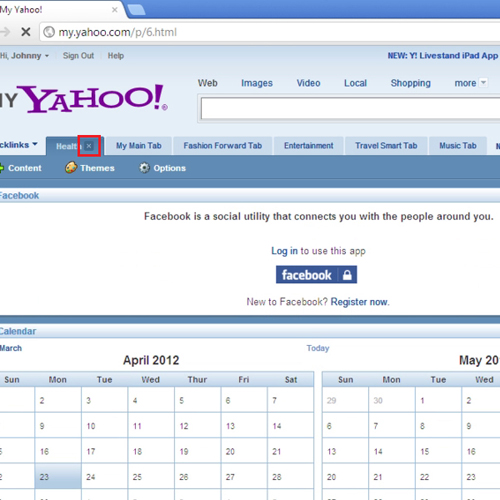Select the Health tab
Screen dimensions: 500x500
pyautogui.click(x=67, y=146)
